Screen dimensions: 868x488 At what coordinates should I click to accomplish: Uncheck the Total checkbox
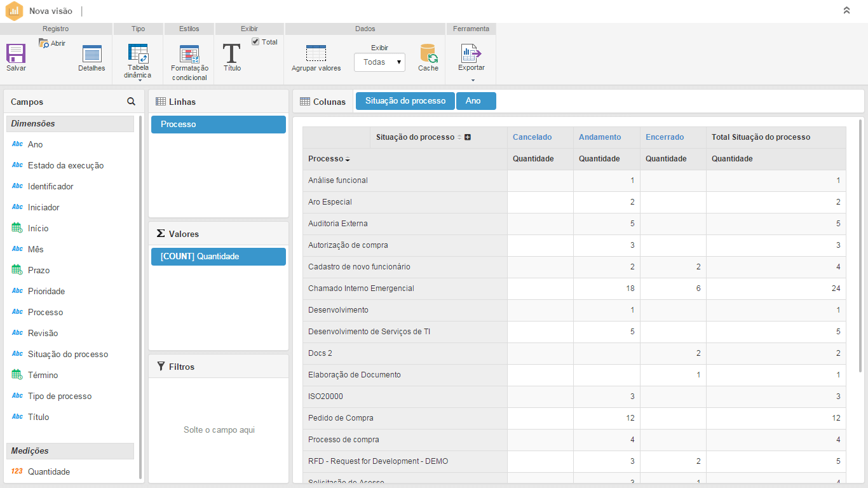255,42
